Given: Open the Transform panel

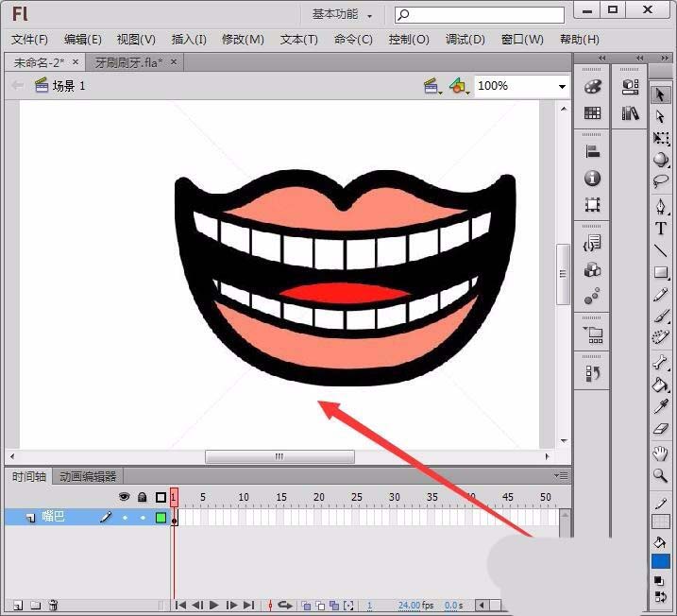Looking at the screenshot, I should pyautogui.click(x=592, y=204).
